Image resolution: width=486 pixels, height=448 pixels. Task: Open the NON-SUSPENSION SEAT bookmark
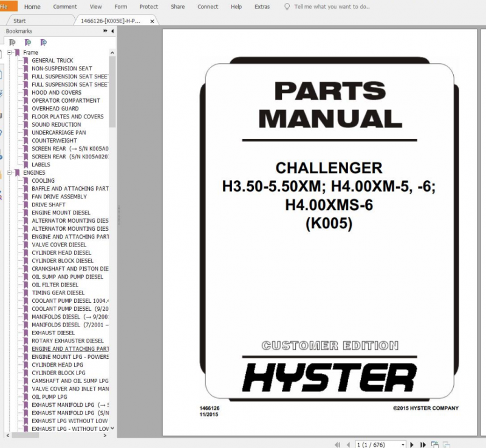click(x=62, y=69)
